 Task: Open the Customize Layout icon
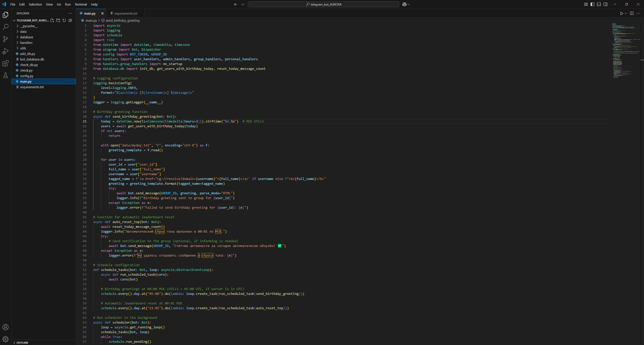[x=586, y=4]
